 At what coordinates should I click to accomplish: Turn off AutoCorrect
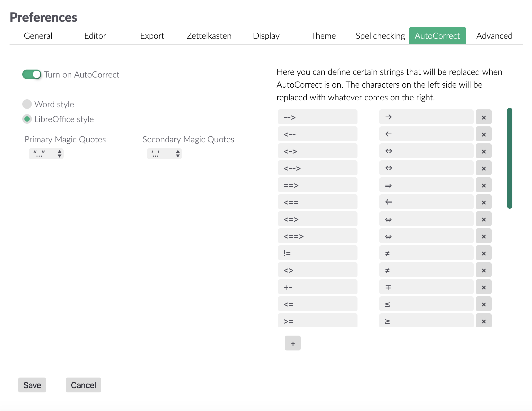tap(31, 74)
